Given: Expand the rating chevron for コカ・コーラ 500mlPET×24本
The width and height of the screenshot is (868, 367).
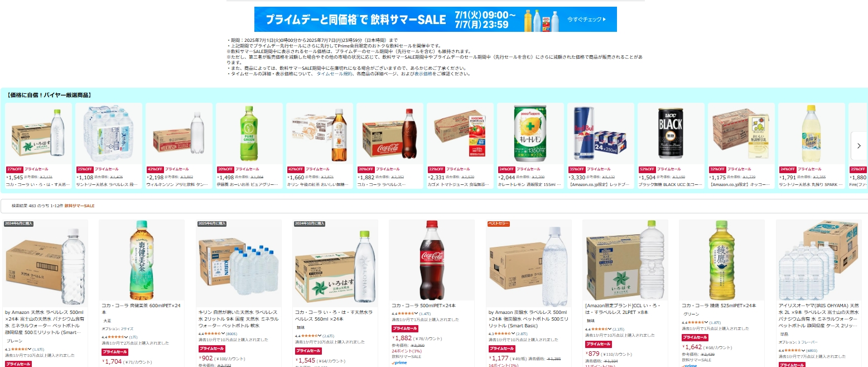Looking at the screenshot, I should [x=416, y=314].
